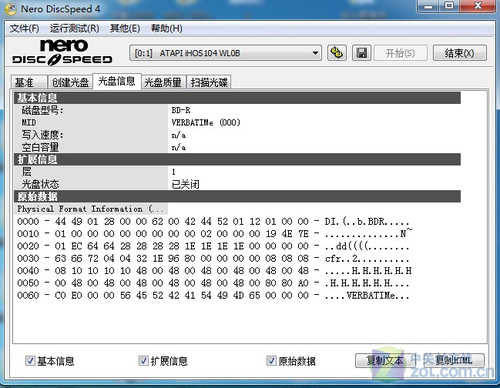Select hex row starting with 0010
The width and height of the screenshot is (500, 388).
tap(215, 234)
